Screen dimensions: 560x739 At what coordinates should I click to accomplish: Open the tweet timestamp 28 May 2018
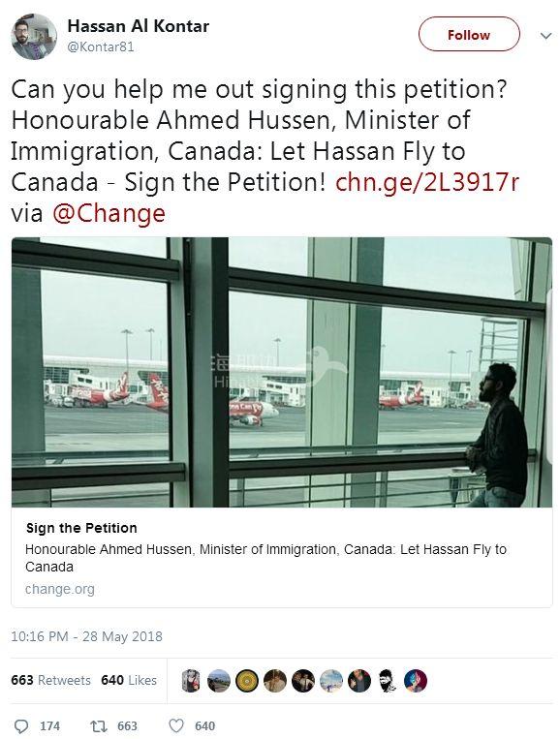(x=87, y=636)
